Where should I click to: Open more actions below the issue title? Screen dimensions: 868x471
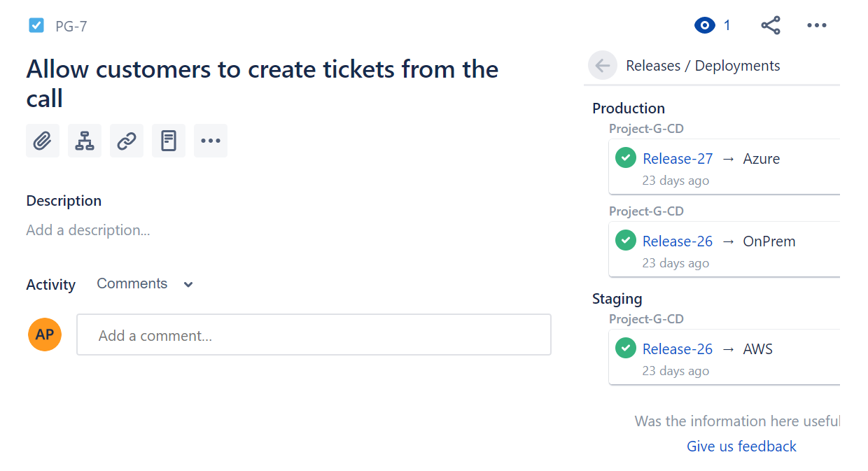point(211,141)
